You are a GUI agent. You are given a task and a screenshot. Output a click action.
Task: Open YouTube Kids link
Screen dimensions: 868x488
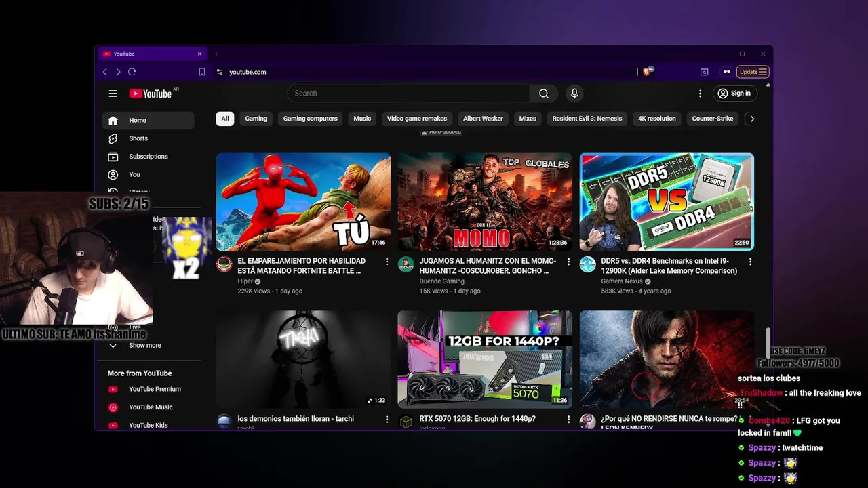click(x=148, y=425)
